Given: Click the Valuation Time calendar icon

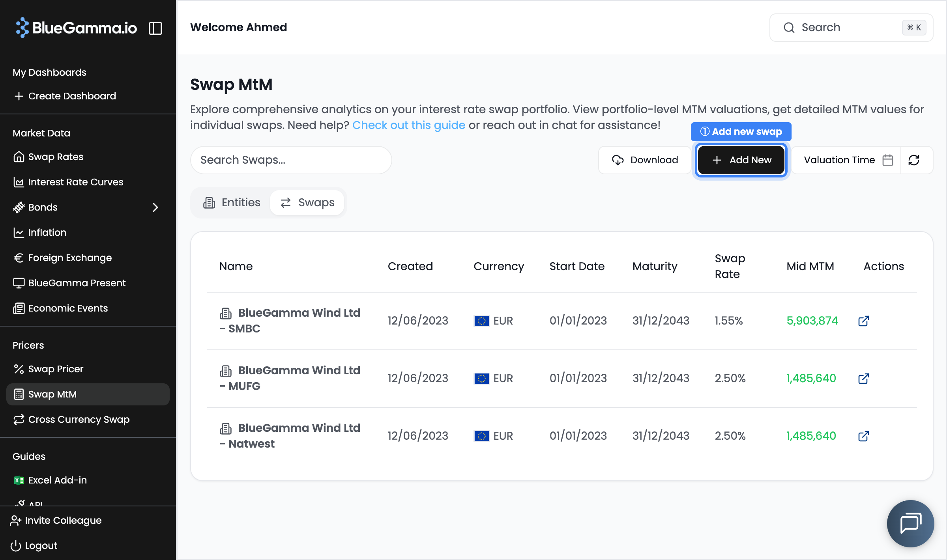Looking at the screenshot, I should (888, 160).
